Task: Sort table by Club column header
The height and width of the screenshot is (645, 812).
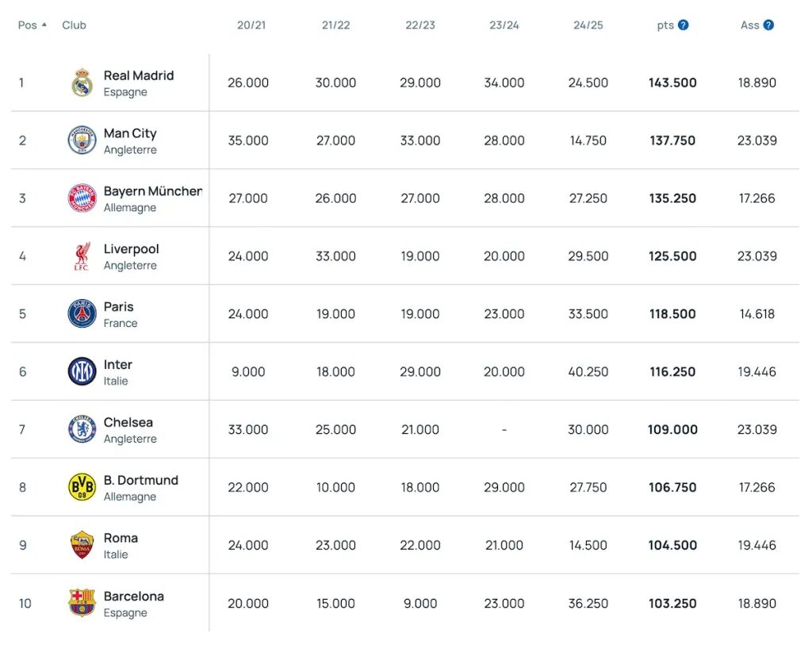Action: tap(74, 25)
